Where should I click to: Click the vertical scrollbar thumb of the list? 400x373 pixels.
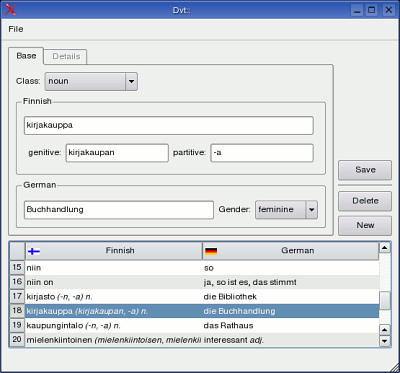pos(385,300)
